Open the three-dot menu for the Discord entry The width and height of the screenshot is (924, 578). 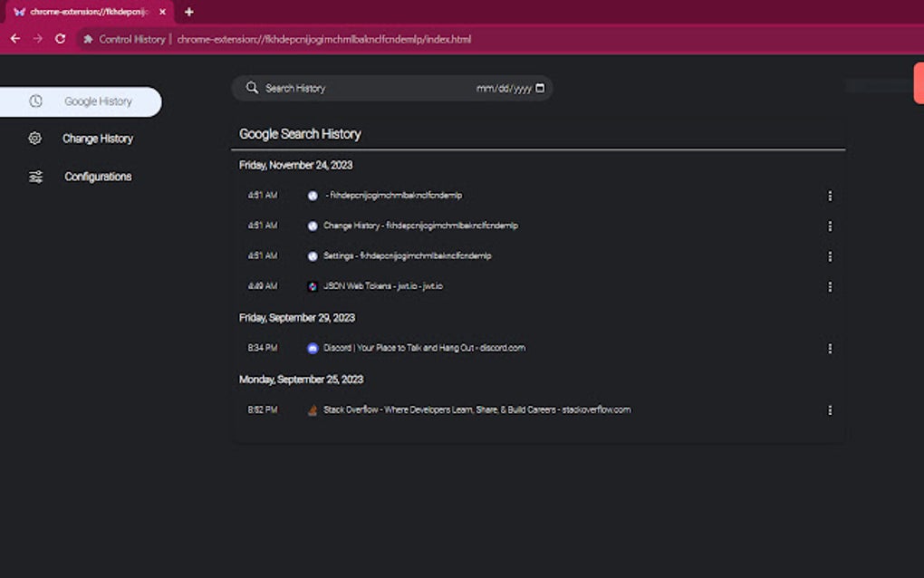(830, 348)
